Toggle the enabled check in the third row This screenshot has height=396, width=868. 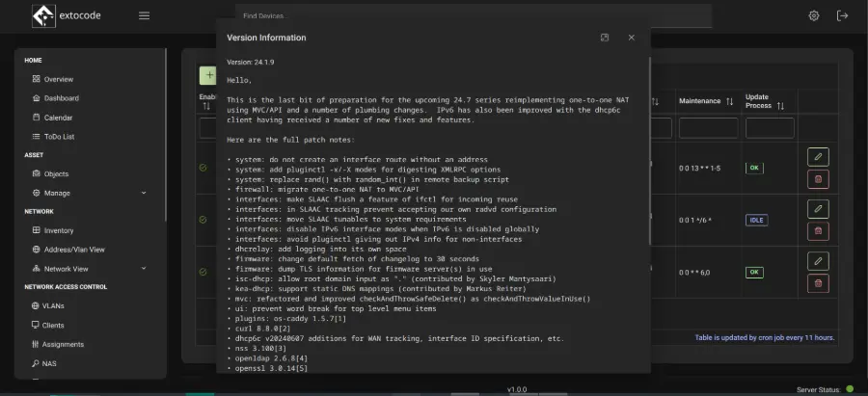(x=203, y=273)
